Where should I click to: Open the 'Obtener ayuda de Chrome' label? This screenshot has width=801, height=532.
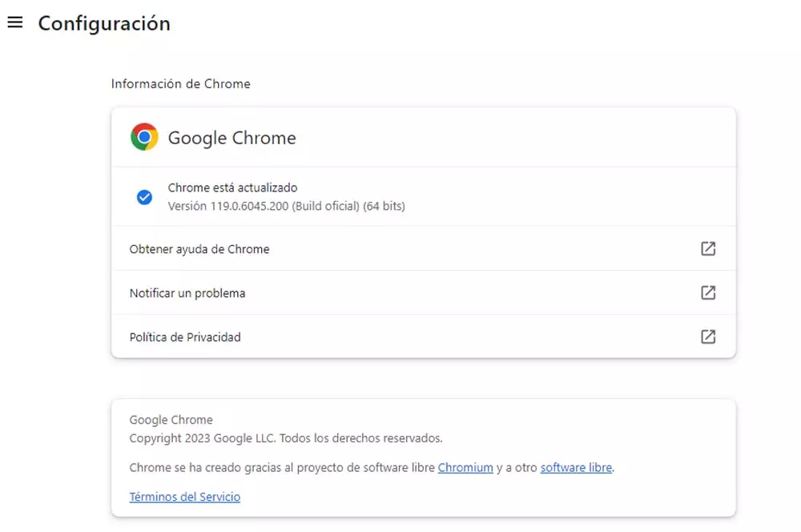(x=199, y=249)
